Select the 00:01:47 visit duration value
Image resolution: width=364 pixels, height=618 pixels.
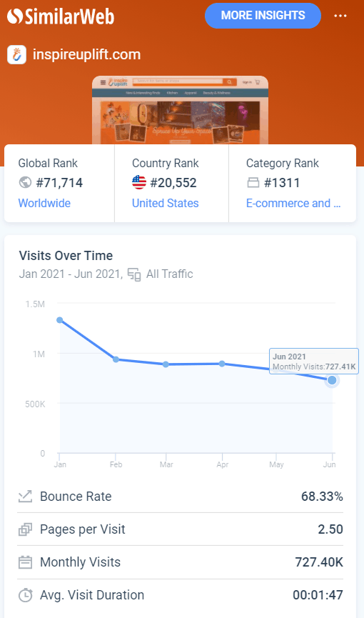[318, 595]
